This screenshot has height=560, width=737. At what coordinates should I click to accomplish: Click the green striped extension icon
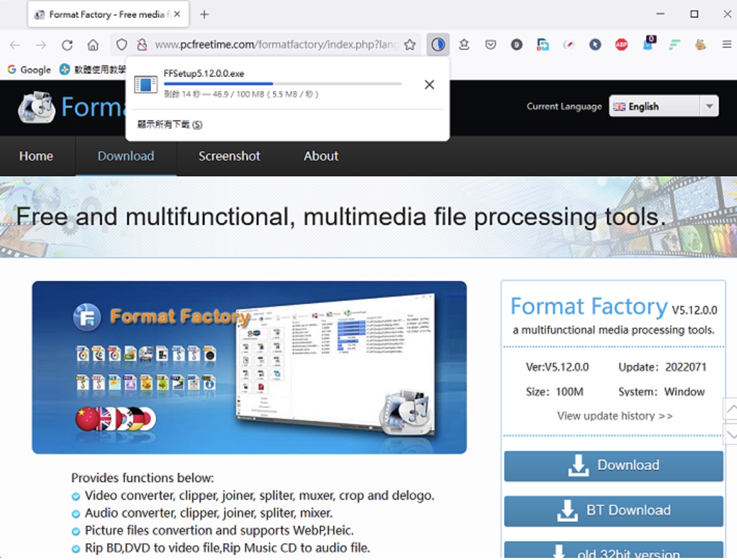point(674,45)
